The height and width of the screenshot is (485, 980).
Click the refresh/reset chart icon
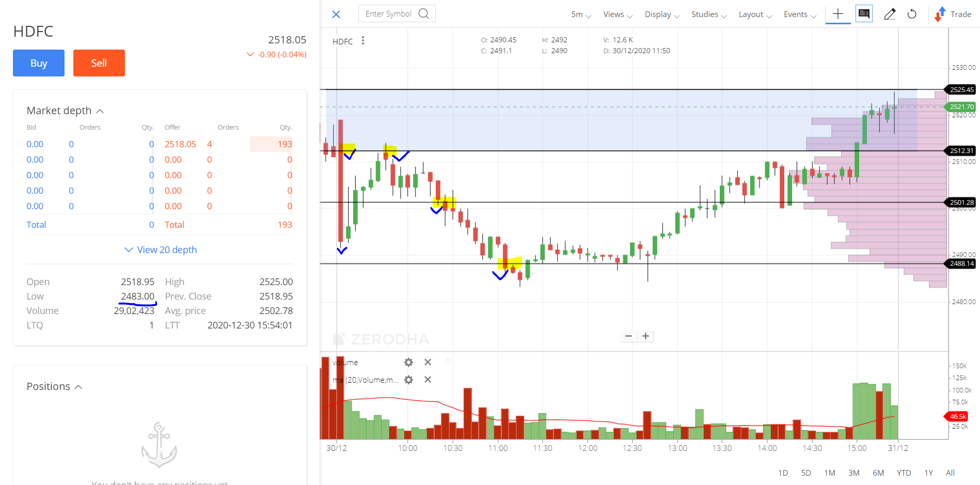tap(912, 14)
